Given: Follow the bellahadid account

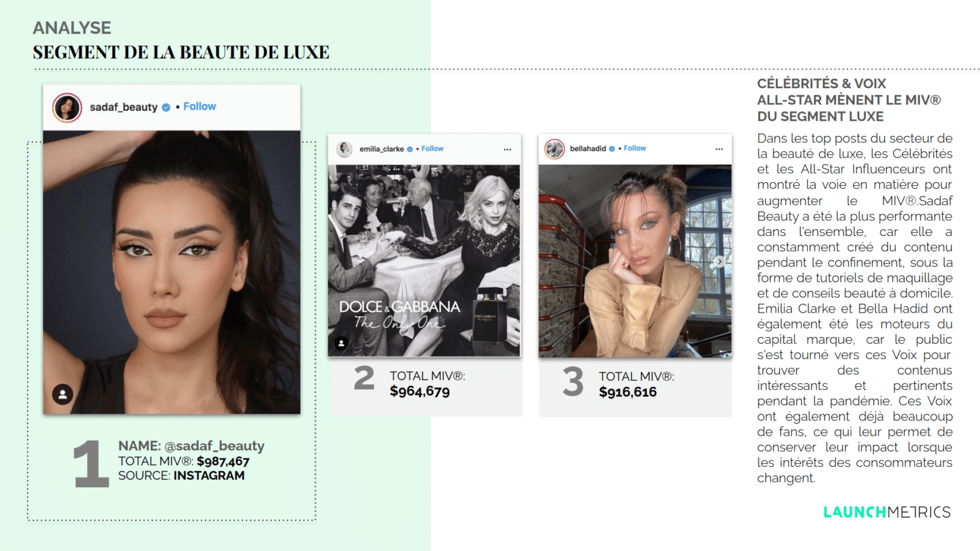Looking at the screenshot, I should [x=635, y=148].
